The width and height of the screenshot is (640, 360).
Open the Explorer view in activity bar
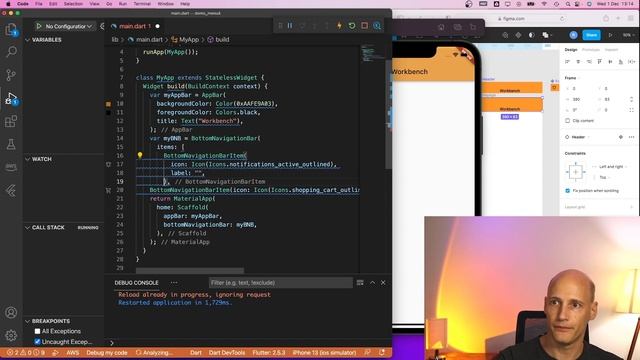pyautogui.click(x=11, y=29)
